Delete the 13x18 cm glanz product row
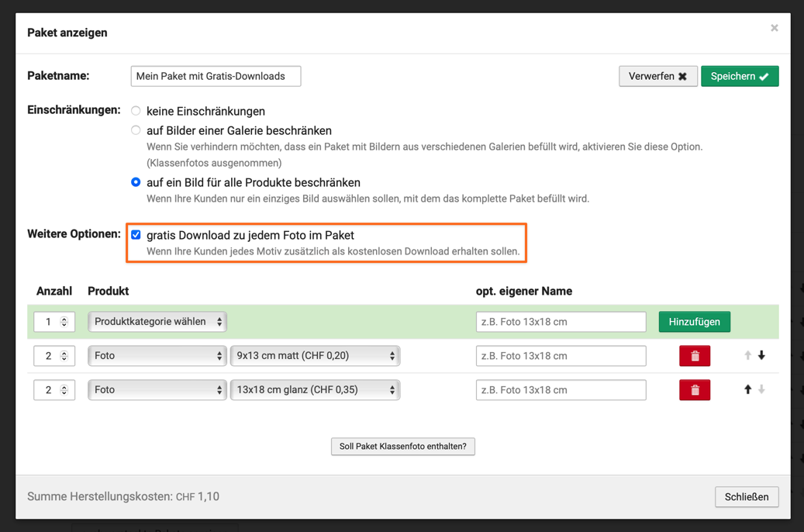The width and height of the screenshot is (804, 532). point(695,390)
